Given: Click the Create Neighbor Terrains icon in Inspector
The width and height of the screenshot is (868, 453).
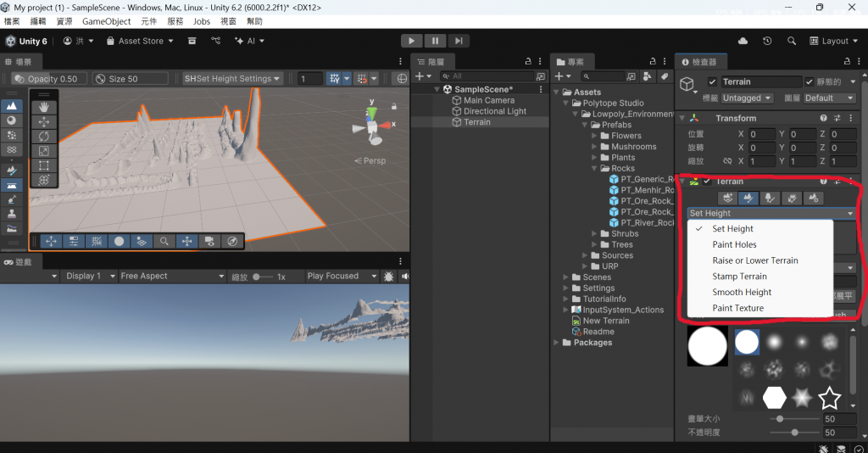Looking at the screenshot, I should point(727,199).
